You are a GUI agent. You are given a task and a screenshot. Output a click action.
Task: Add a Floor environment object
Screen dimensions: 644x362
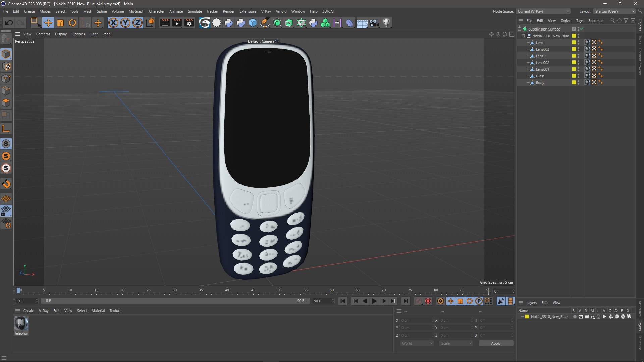pyautogui.click(x=362, y=23)
